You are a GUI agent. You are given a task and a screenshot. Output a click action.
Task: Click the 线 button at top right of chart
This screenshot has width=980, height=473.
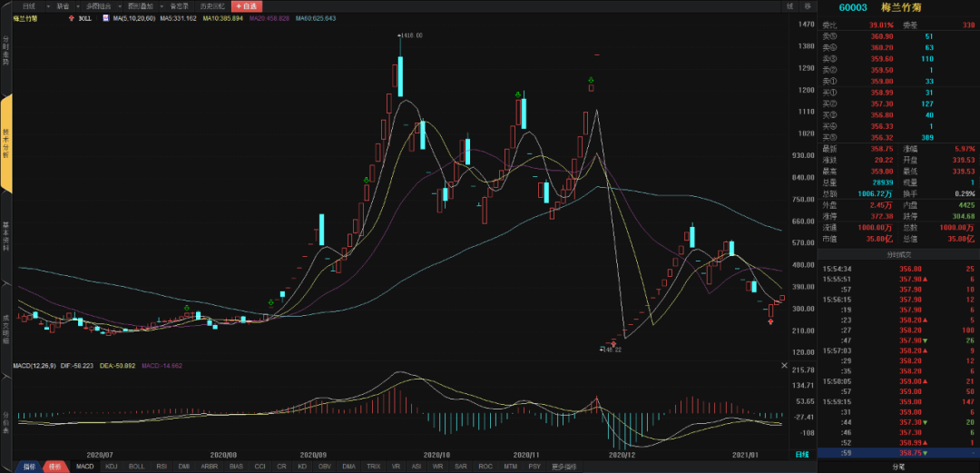tap(790, 6)
